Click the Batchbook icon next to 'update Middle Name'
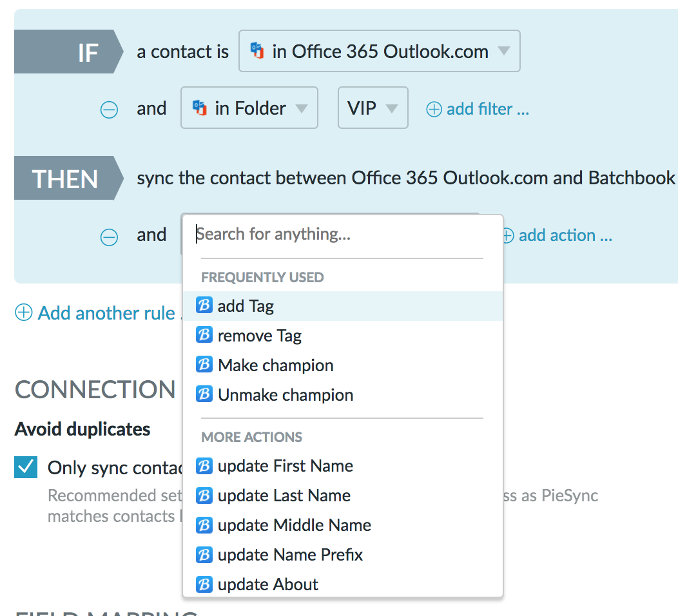Image resolution: width=678 pixels, height=616 pixels. coord(204,525)
